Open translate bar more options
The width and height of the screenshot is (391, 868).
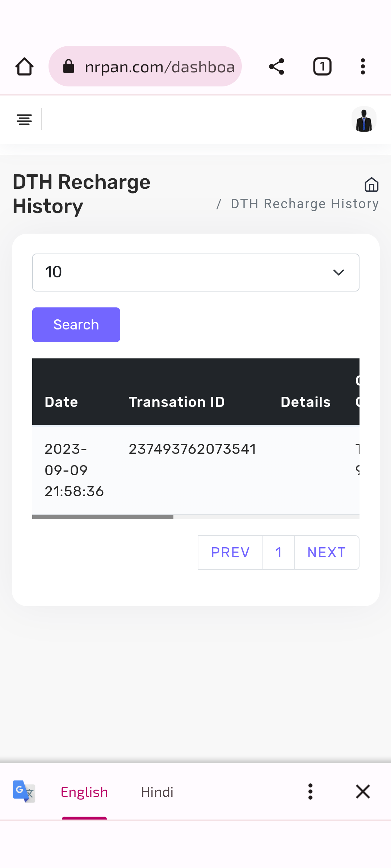tap(310, 791)
